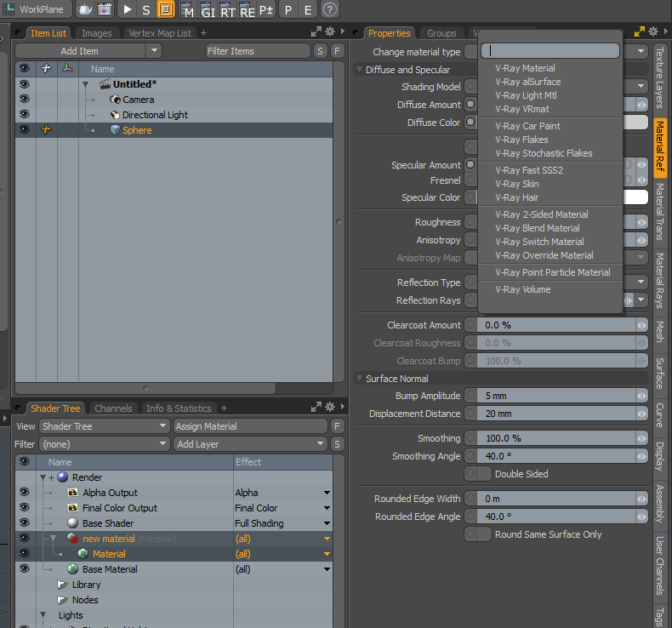The image size is (672, 628).
Task: Toggle the highlighted orange region frame icon
Action: pyautogui.click(x=166, y=9)
